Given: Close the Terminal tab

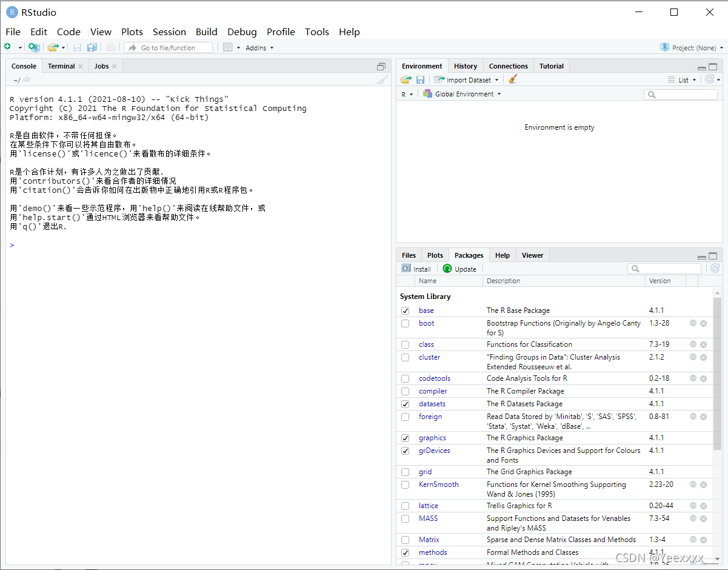Looking at the screenshot, I should (80, 67).
